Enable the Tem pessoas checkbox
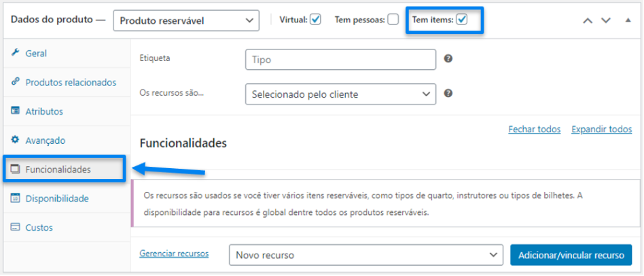644x276 pixels. point(393,20)
